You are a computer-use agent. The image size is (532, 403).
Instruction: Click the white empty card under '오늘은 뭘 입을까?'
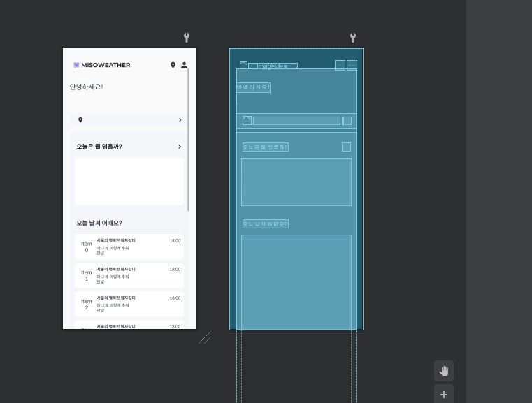(x=129, y=182)
